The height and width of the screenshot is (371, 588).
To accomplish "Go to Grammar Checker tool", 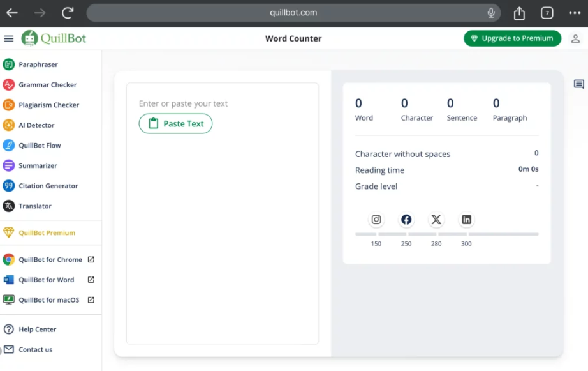I will (48, 85).
